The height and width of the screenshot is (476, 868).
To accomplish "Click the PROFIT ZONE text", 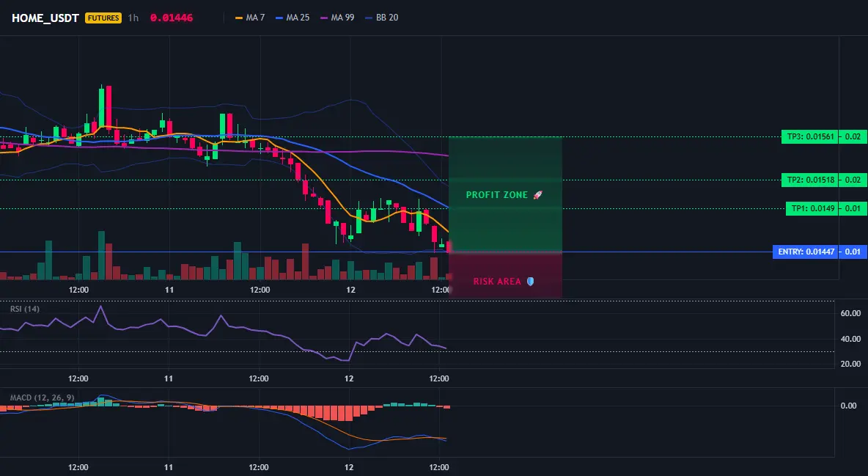I will tap(497, 195).
